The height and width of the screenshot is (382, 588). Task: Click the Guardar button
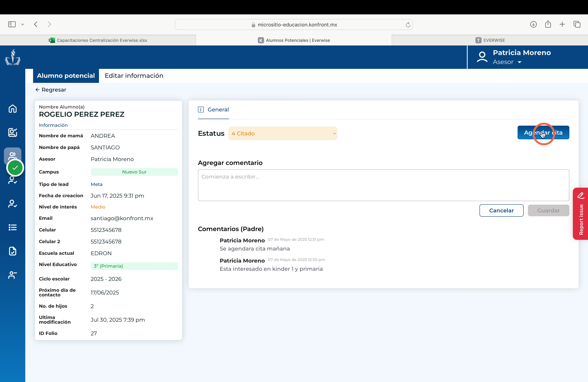549,210
